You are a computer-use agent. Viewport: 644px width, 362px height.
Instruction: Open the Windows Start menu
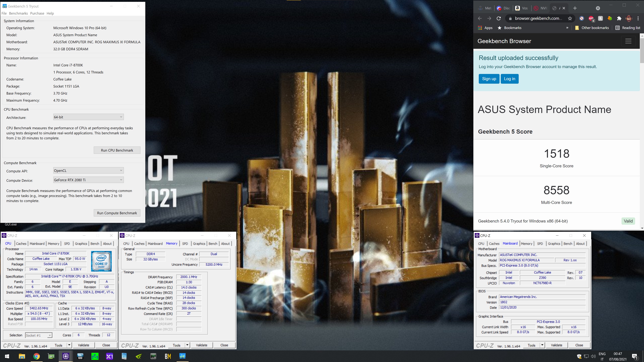(x=7, y=356)
